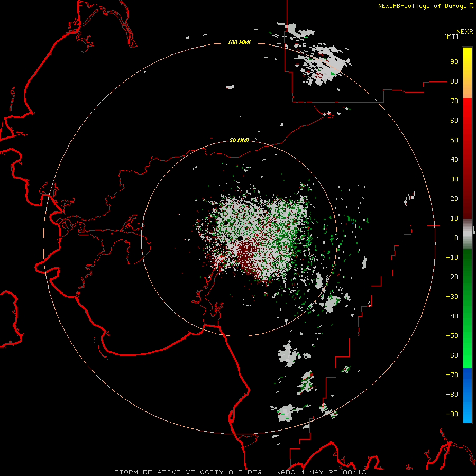Click the 30 value on the velocity scale
The image size is (476, 476).
454,179
